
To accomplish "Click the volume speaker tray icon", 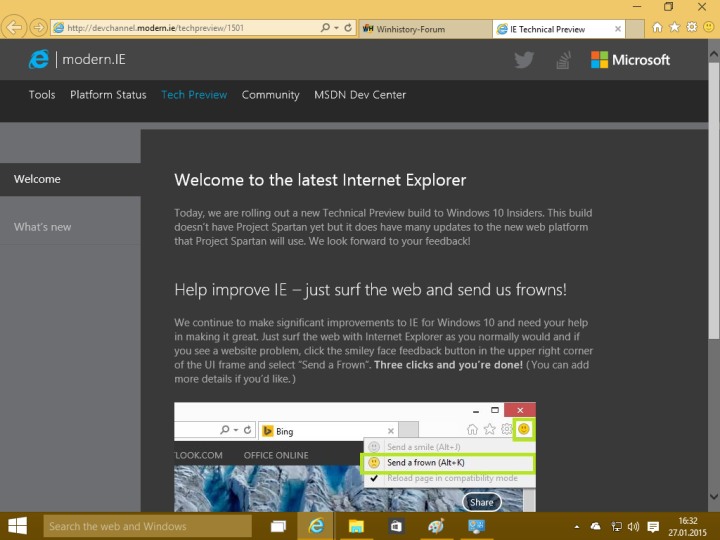I will [x=634, y=527].
